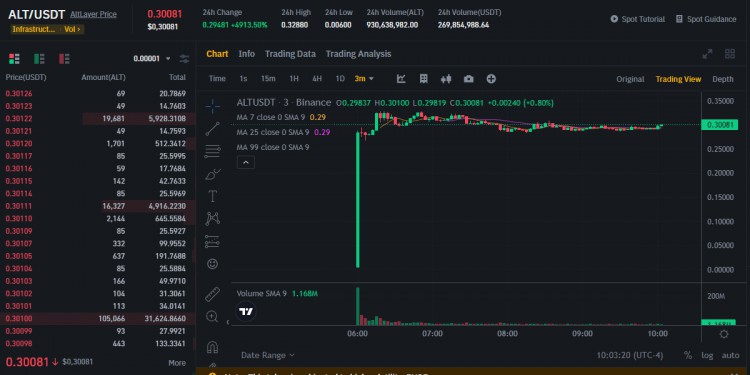Open the Date Range dropdown
This screenshot has height=375, width=750.
268,355
